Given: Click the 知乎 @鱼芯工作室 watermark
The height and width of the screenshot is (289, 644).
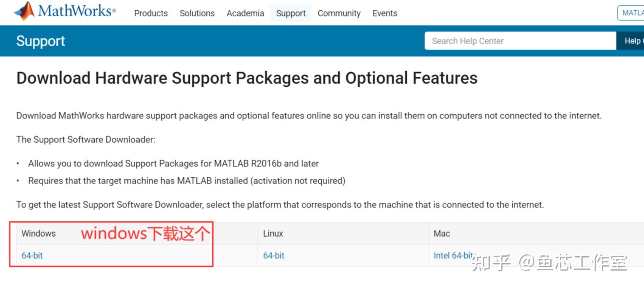Looking at the screenshot, I should tap(548, 262).
